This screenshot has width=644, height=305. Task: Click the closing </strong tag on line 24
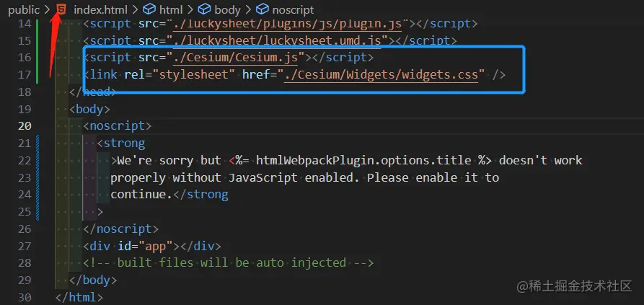point(200,194)
